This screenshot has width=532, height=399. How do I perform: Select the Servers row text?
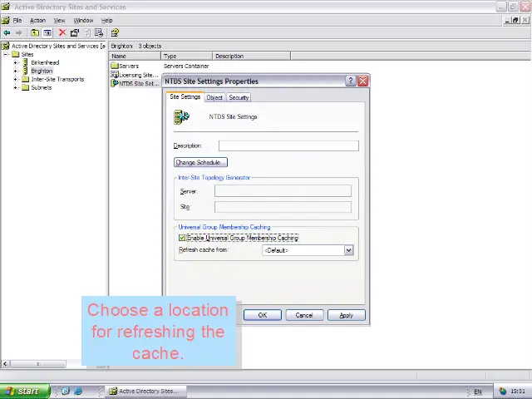click(x=129, y=66)
